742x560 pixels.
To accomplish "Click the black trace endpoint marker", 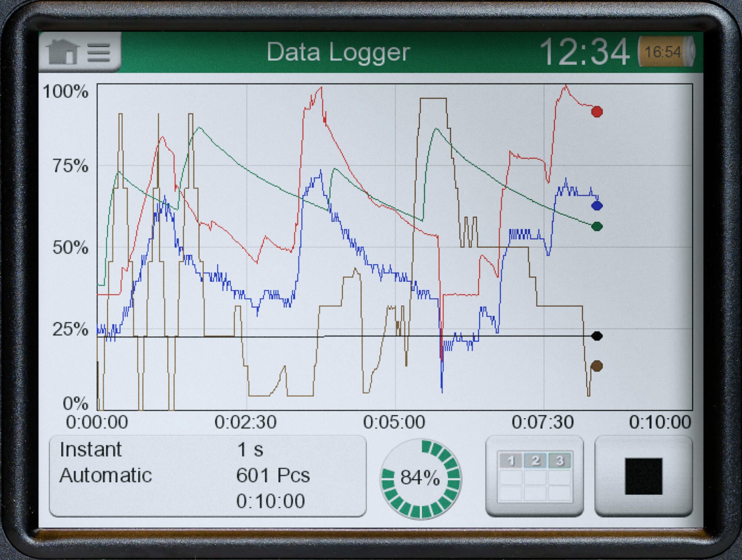I will coord(597,336).
